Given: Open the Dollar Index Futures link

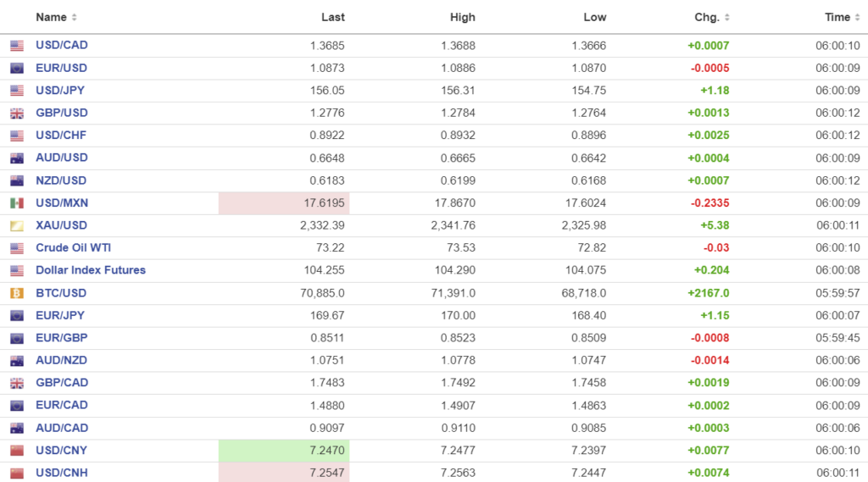Looking at the screenshot, I should click(91, 270).
